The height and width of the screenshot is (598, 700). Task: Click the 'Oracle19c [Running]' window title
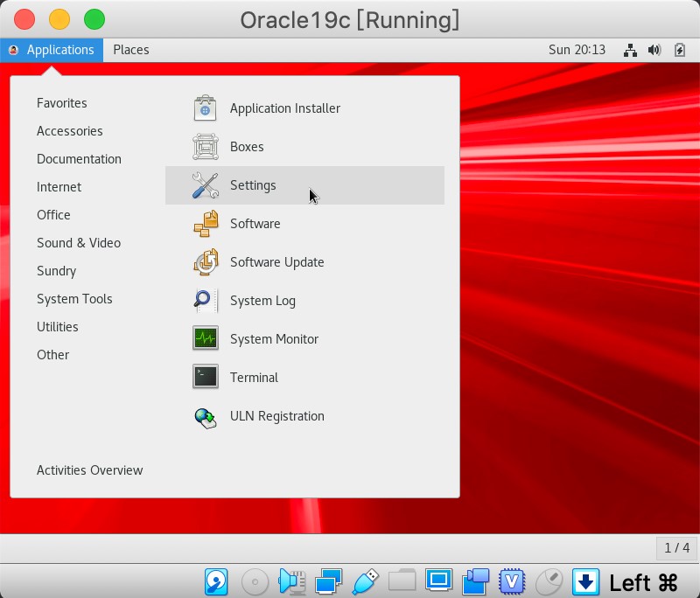[350, 20]
